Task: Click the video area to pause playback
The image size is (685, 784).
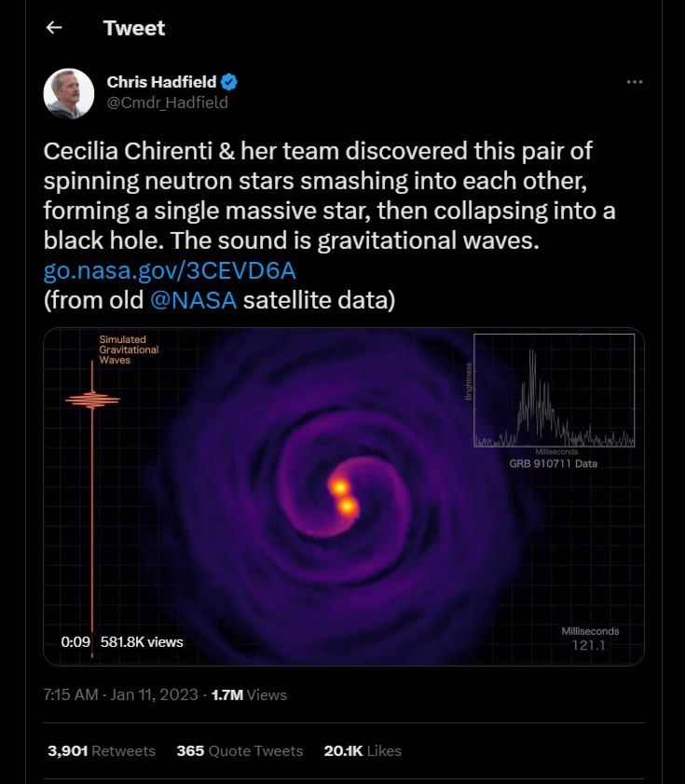Action: [x=343, y=494]
